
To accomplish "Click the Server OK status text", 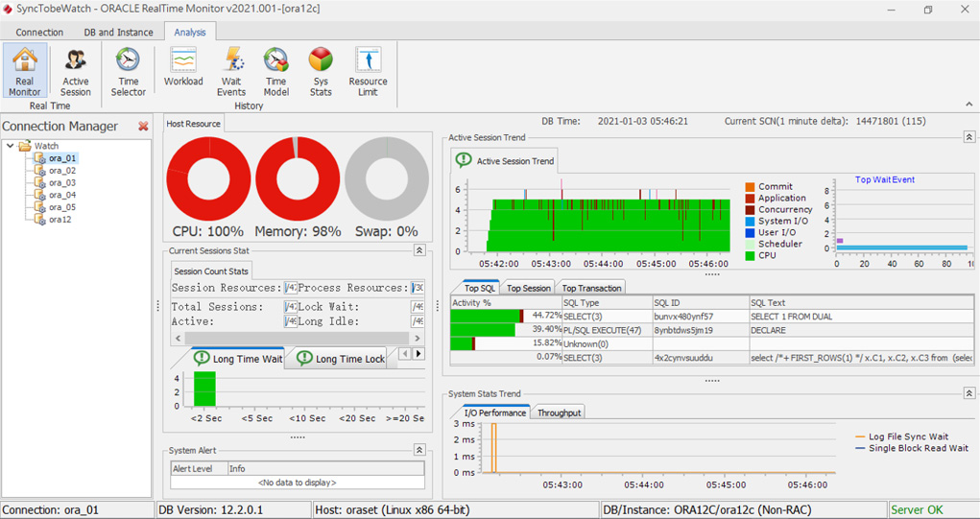I will pos(917,509).
